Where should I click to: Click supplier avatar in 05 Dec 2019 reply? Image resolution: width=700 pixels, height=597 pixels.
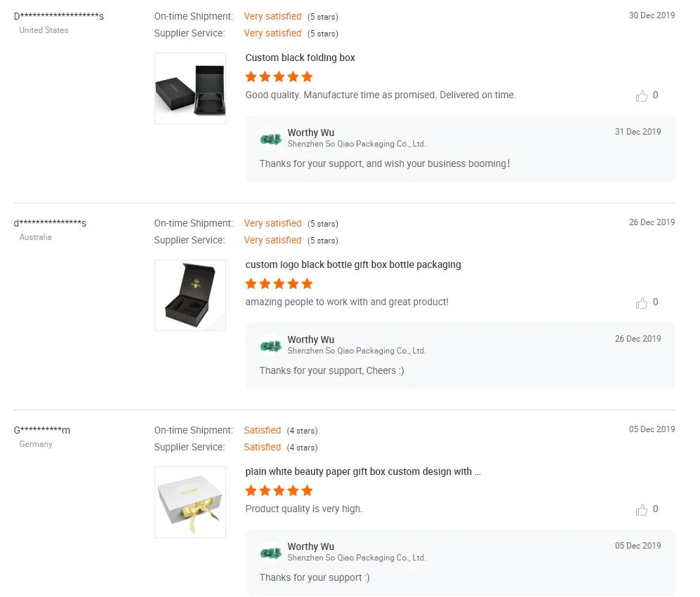click(x=271, y=553)
